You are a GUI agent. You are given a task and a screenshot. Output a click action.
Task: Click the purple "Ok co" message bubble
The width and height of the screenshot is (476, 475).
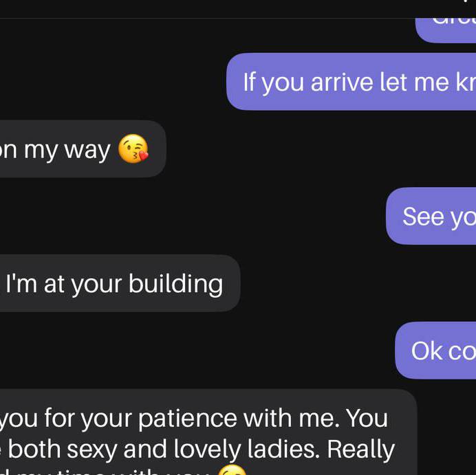click(x=436, y=351)
